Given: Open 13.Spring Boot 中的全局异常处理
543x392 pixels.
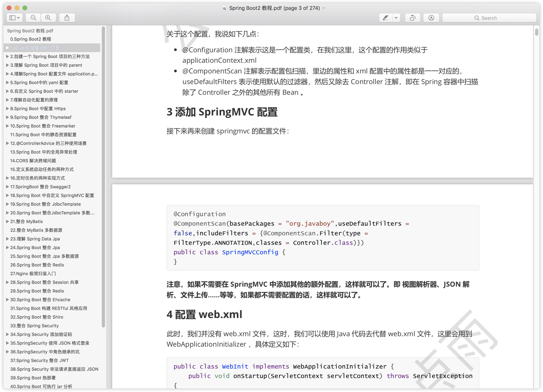Looking at the screenshot, I should click(x=44, y=152).
